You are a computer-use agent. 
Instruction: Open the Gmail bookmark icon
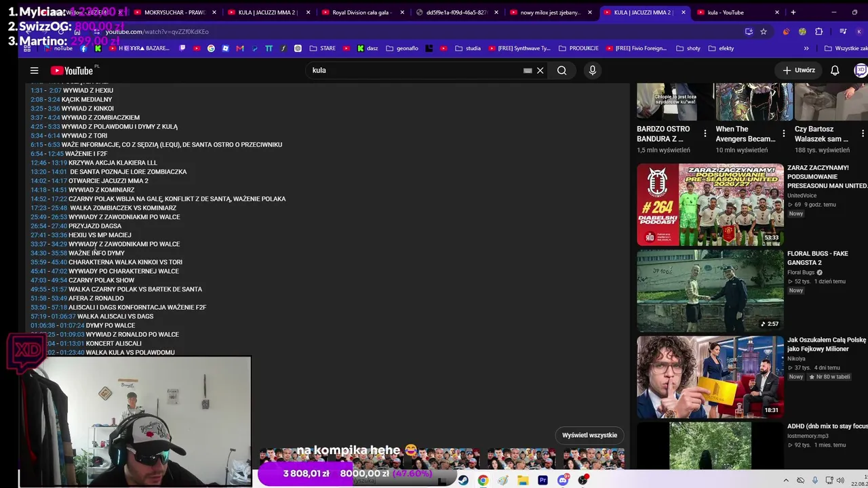[x=240, y=48]
